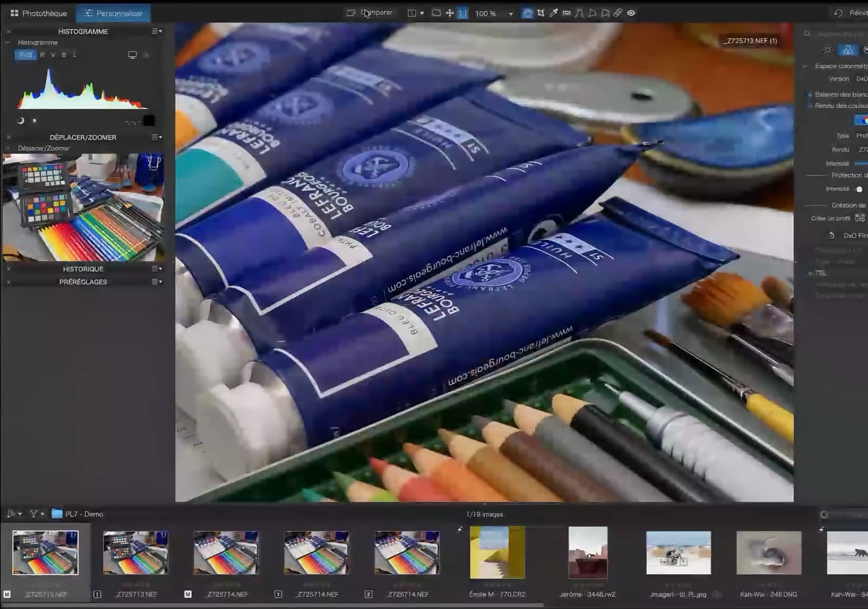This screenshot has width=868, height=609.
Task: Click the DxO FilmPack undo arrow
Action: 832,235
